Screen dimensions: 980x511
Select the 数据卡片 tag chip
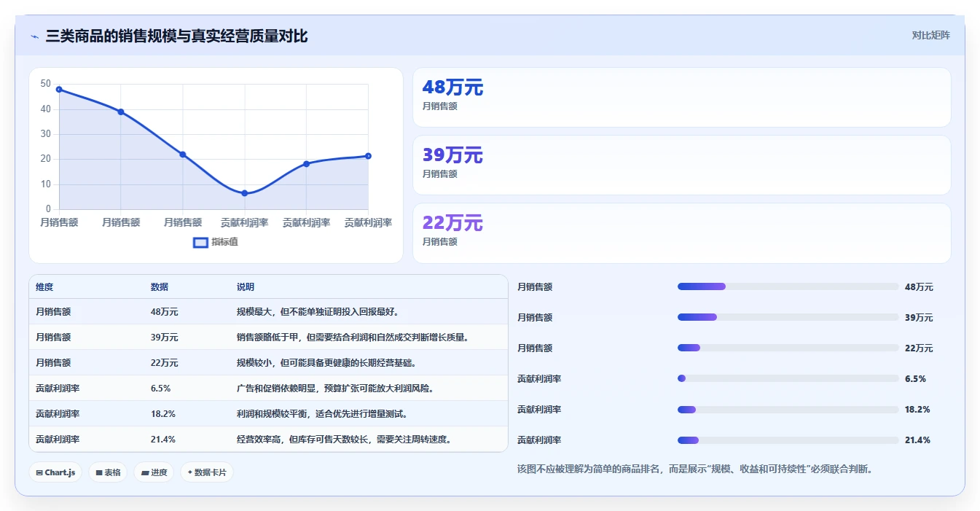click(x=207, y=472)
